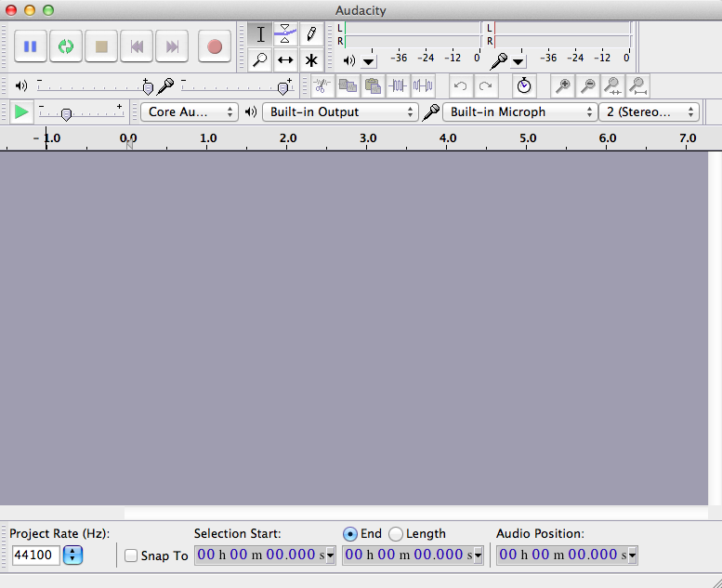This screenshot has height=588, width=722.
Task: Select the Envelope tool
Action: (x=285, y=34)
